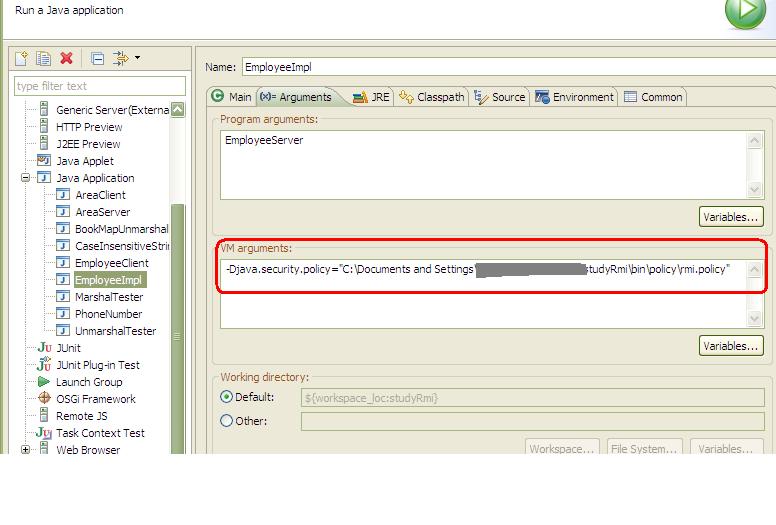Screen dimensions: 776x525
Task: Click the New launch configuration icon
Action: [21, 58]
